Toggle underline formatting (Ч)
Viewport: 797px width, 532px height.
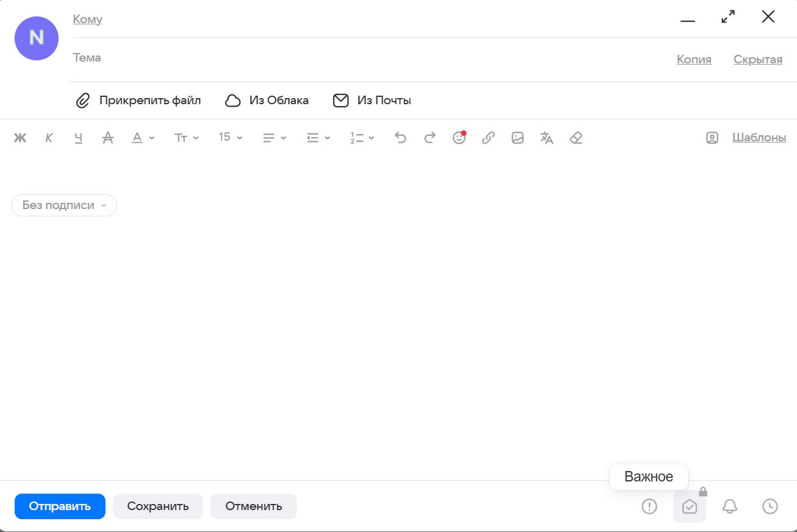(x=79, y=138)
